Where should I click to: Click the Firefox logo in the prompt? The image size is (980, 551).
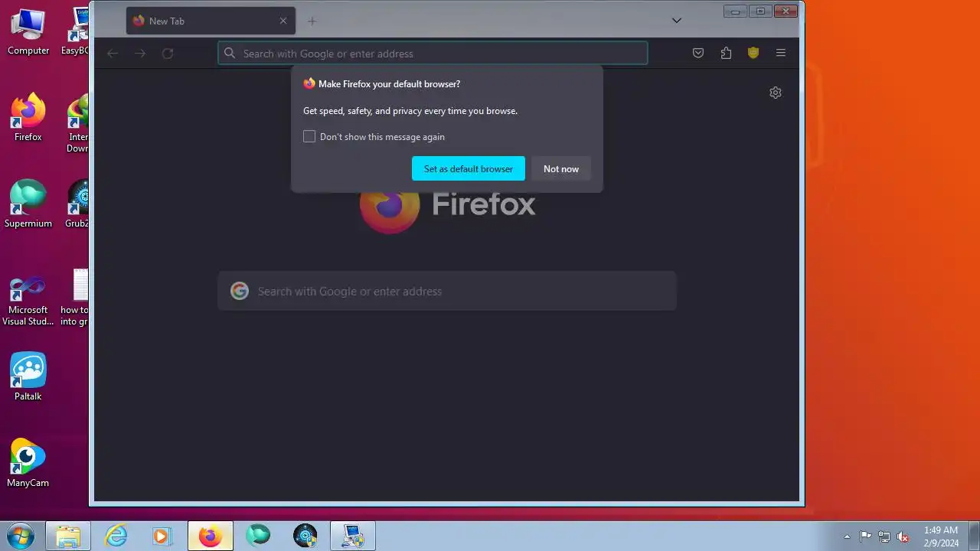pyautogui.click(x=309, y=83)
